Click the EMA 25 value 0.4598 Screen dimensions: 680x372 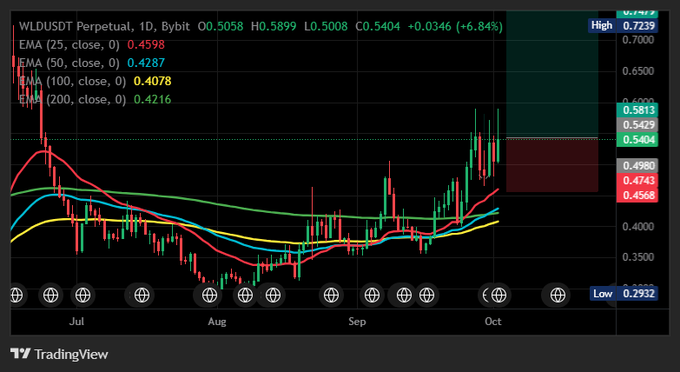click(146, 45)
